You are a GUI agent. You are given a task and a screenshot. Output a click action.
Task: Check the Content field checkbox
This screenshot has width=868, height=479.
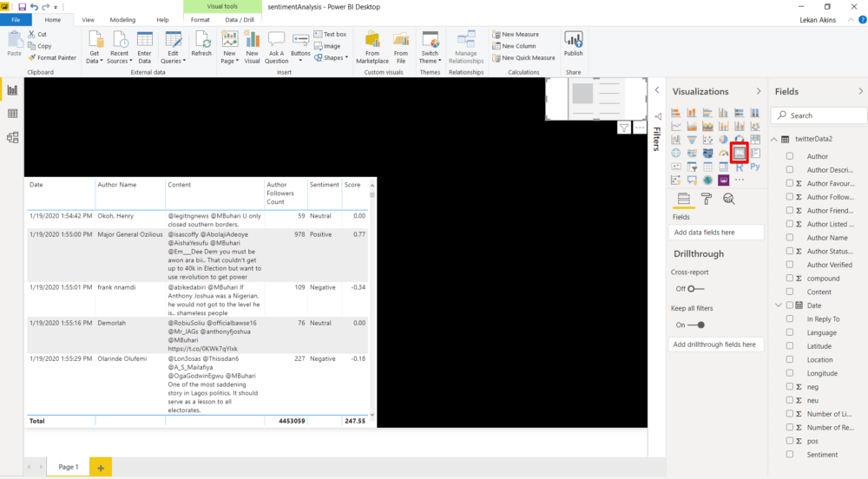tap(790, 292)
